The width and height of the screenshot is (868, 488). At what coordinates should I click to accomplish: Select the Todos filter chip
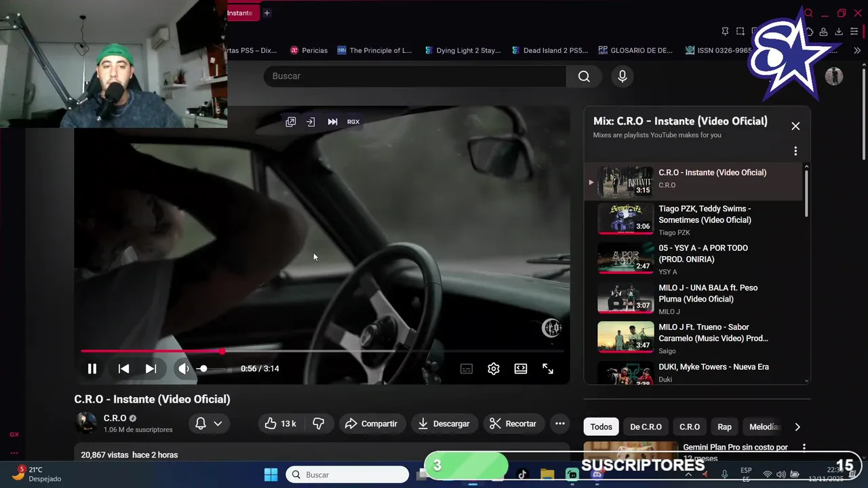(601, 427)
